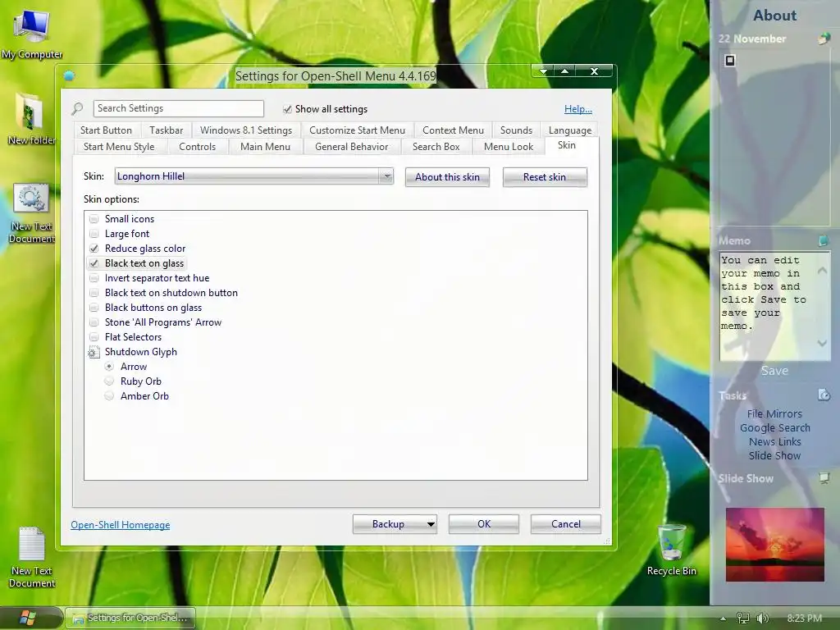
Task: Toggle the Show all settings checkbox
Action: click(x=287, y=109)
